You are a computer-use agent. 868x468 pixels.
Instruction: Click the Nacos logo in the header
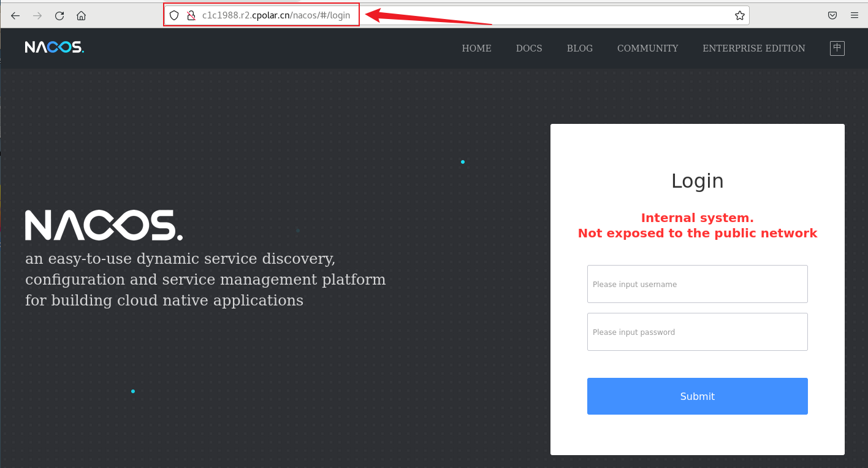click(x=55, y=47)
